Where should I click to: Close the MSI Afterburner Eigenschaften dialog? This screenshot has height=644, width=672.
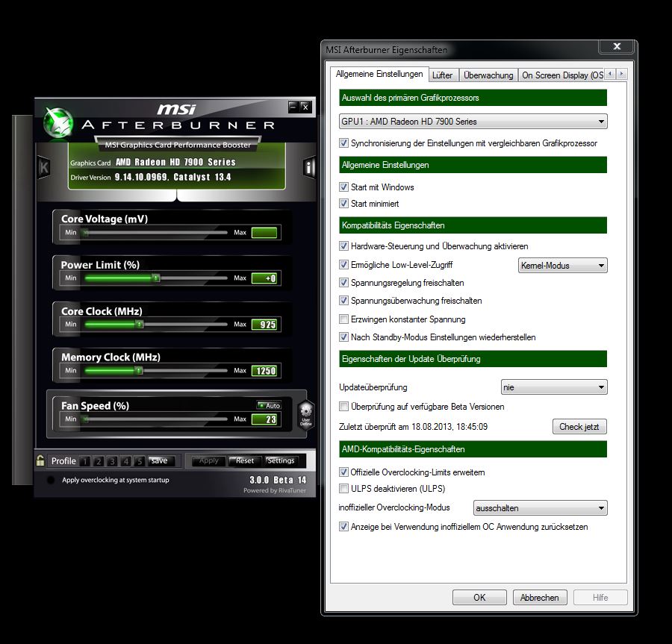(616, 46)
